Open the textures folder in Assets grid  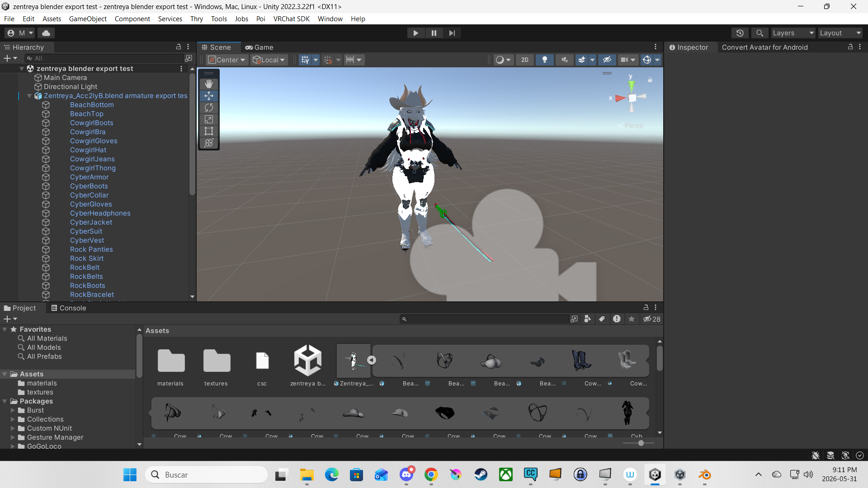coord(216,365)
